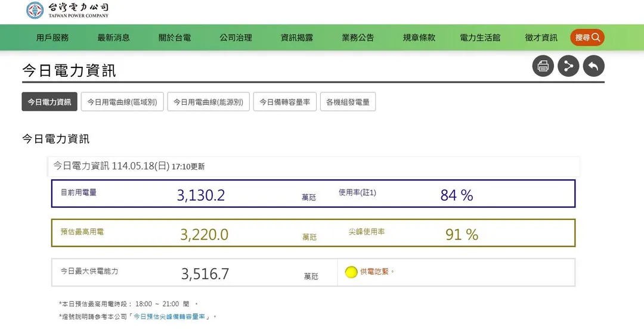Click the orange 搜尋 search button

pyautogui.click(x=587, y=38)
